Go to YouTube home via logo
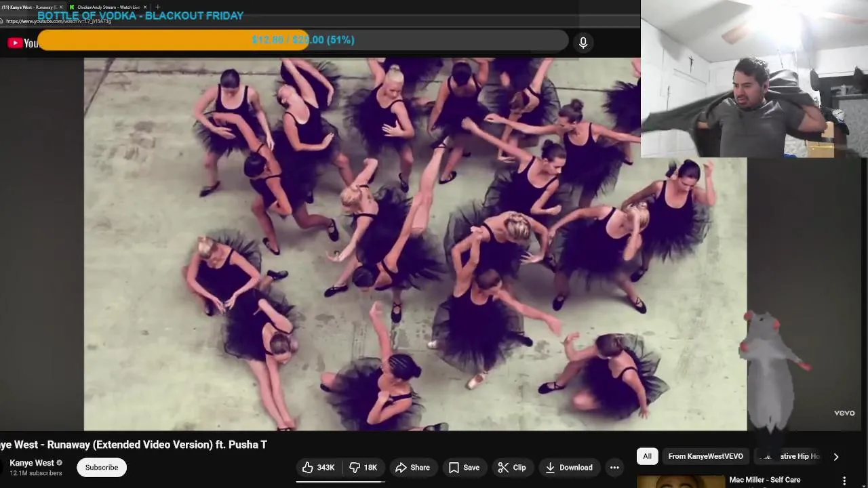This screenshot has height=488, width=868. pos(23,43)
